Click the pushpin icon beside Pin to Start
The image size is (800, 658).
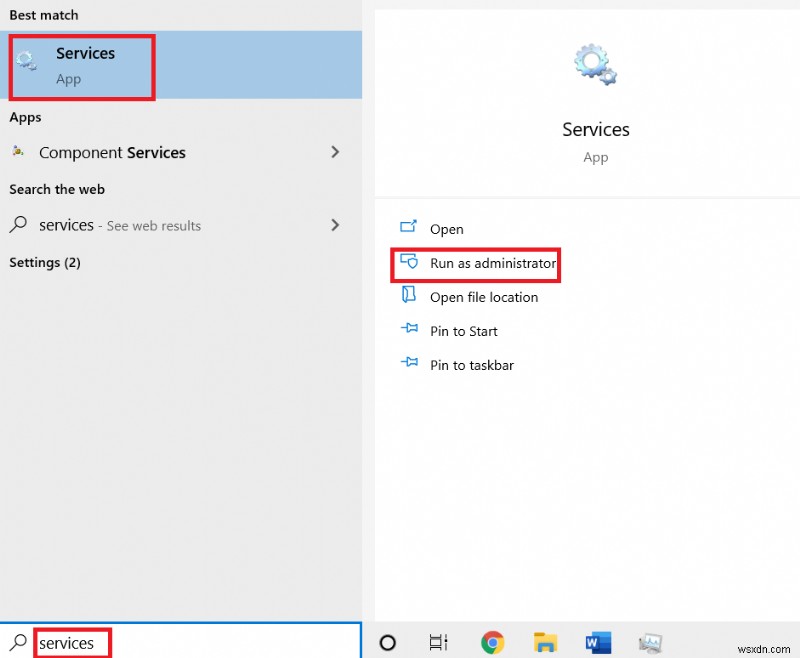coord(410,330)
